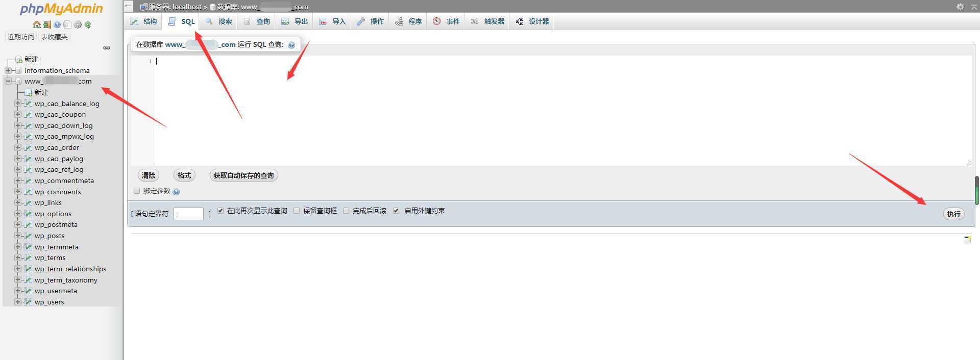Open the 触发器 triggers tab
Viewport: 980px width, 360px height.
click(x=487, y=21)
